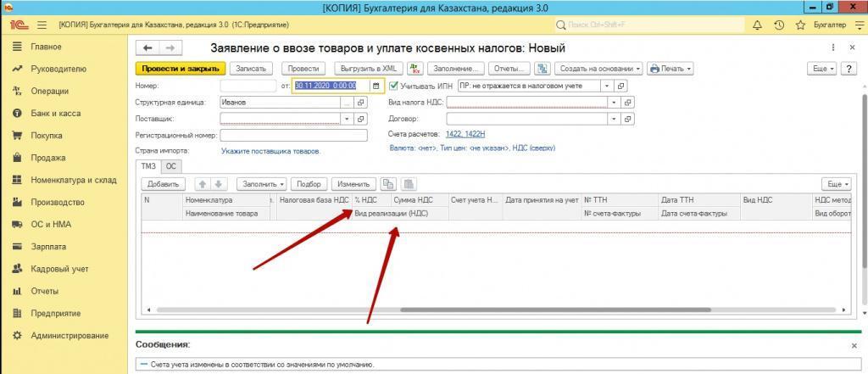Click the Записать button

pos(251,69)
